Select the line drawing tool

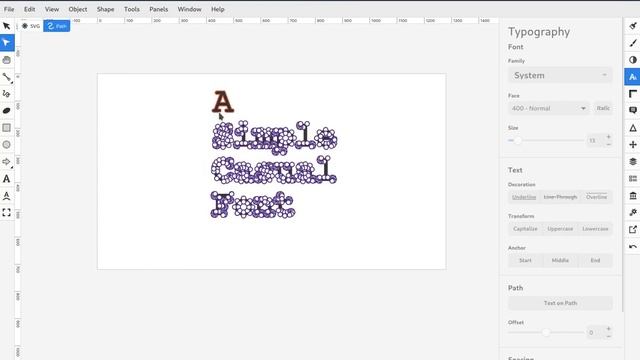click(7, 77)
